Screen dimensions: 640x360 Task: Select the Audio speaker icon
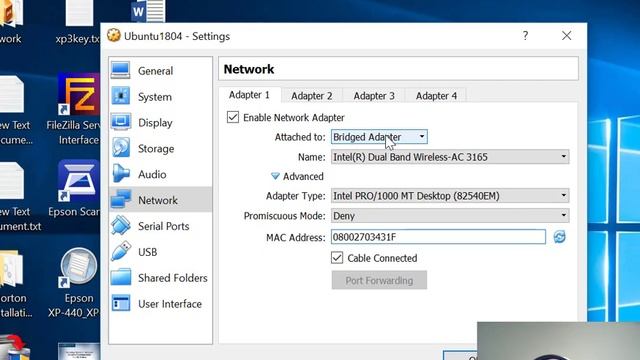121,174
